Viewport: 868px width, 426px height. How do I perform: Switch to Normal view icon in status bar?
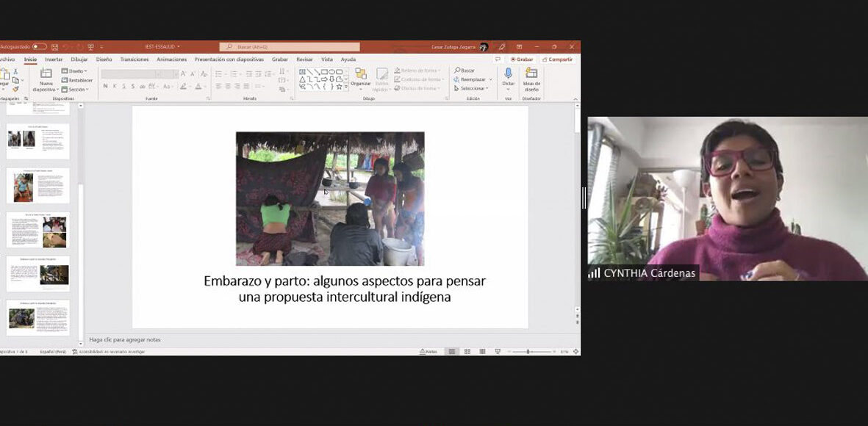(x=452, y=351)
